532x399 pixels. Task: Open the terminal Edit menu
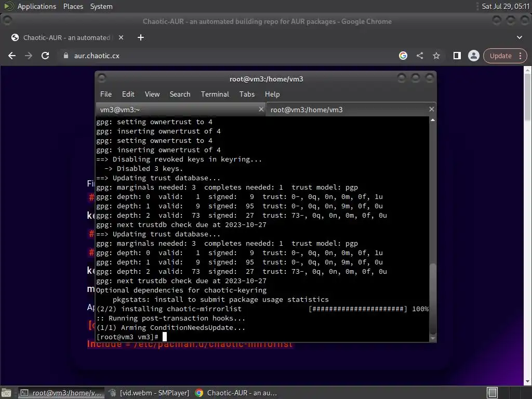[x=128, y=95]
